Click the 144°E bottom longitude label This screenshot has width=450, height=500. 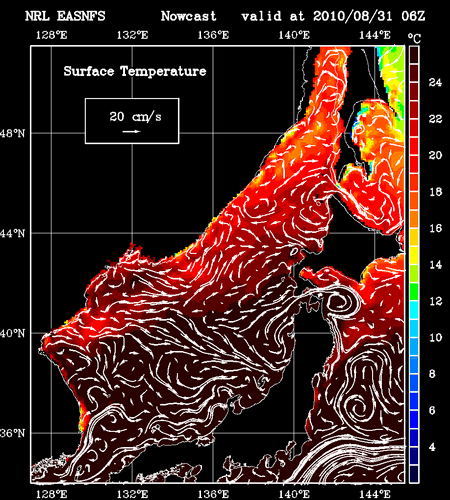coord(375,494)
